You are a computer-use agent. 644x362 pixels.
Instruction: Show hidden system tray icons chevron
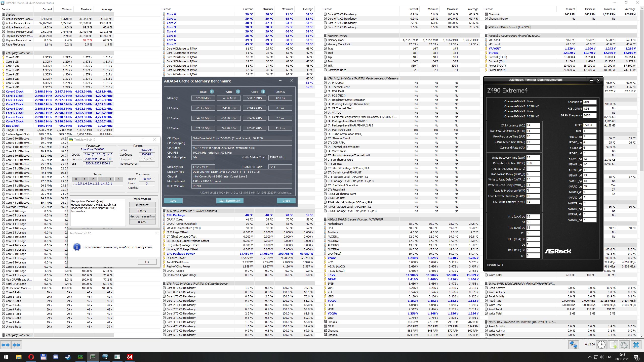click(590, 357)
